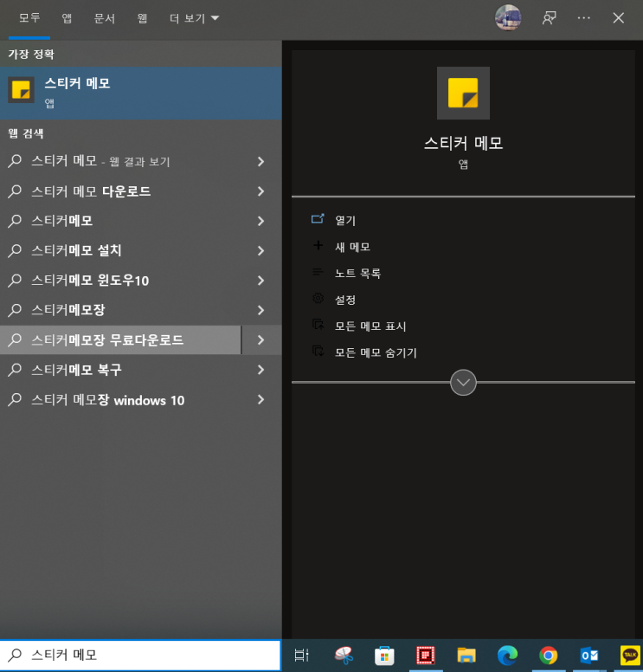The image size is (643, 672).
Task: Click 스티커 메모장 windows 10 suggestion
Action: 121,399
